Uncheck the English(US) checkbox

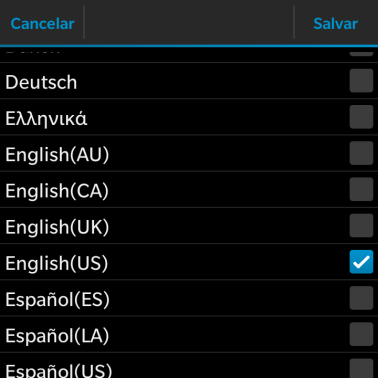tap(361, 262)
